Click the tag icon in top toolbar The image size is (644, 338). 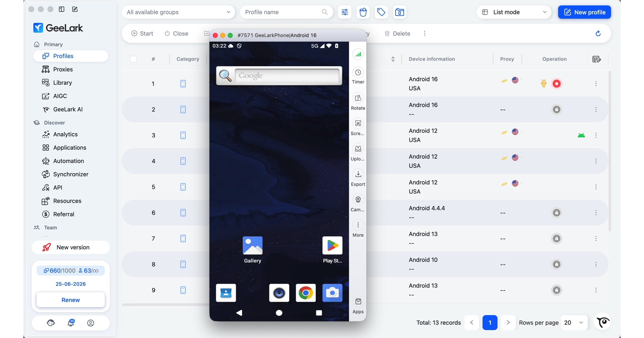pyautogui.click(x=381, y=12)
